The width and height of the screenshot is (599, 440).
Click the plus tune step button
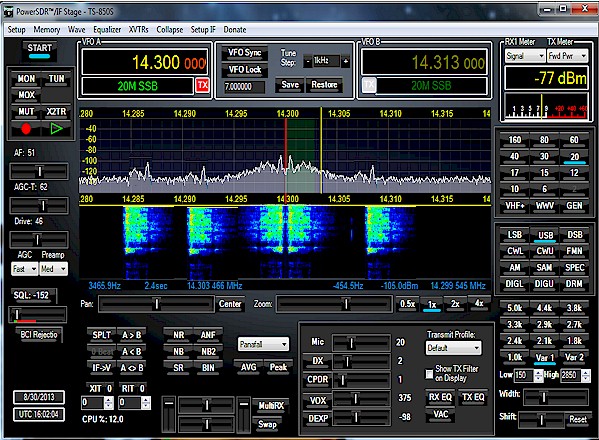[x=345, y=61]
